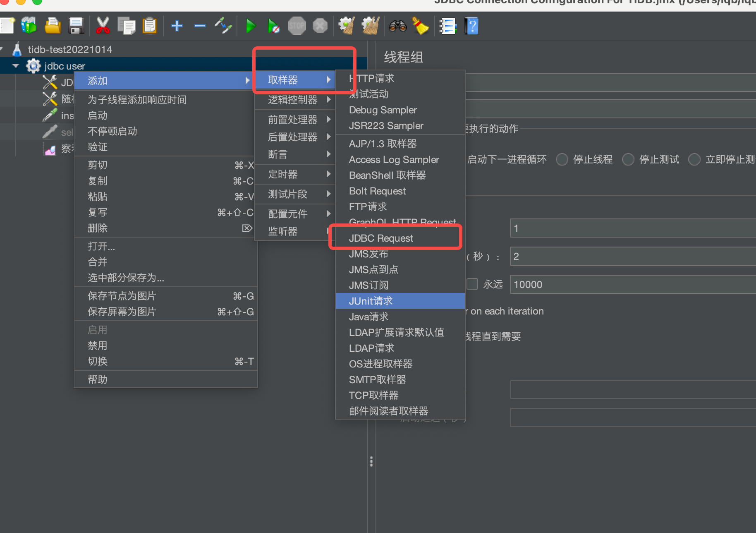Click the tidb-test20221014 test plan flask icon

[17, 49]
